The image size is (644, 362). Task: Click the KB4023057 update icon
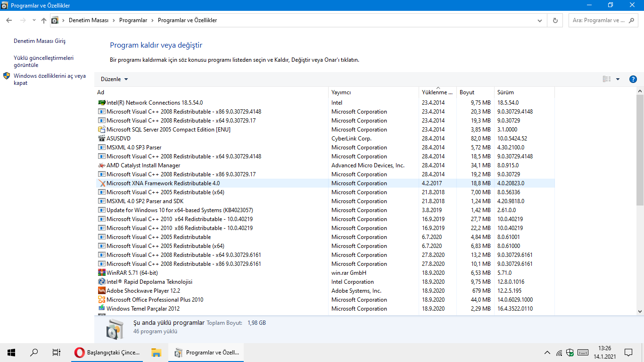coord(101,210)
